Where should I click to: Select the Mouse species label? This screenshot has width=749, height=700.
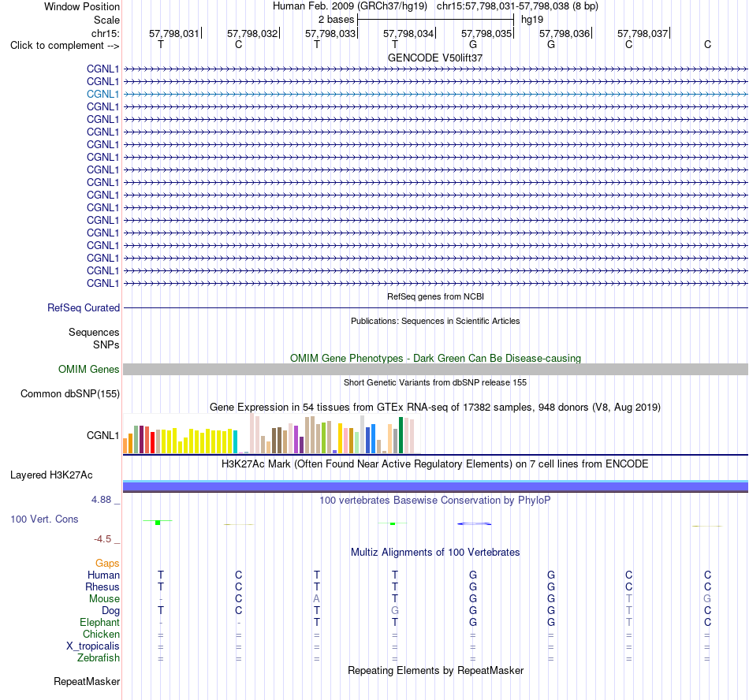(104, 599)
